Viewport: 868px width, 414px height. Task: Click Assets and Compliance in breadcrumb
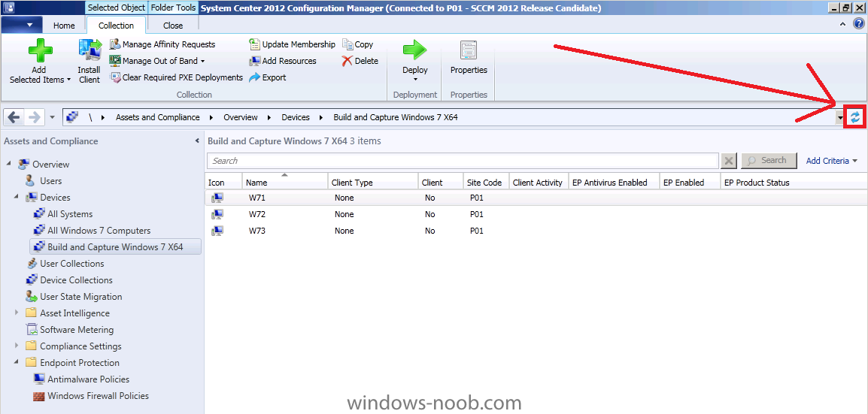(x=158, y=117)
